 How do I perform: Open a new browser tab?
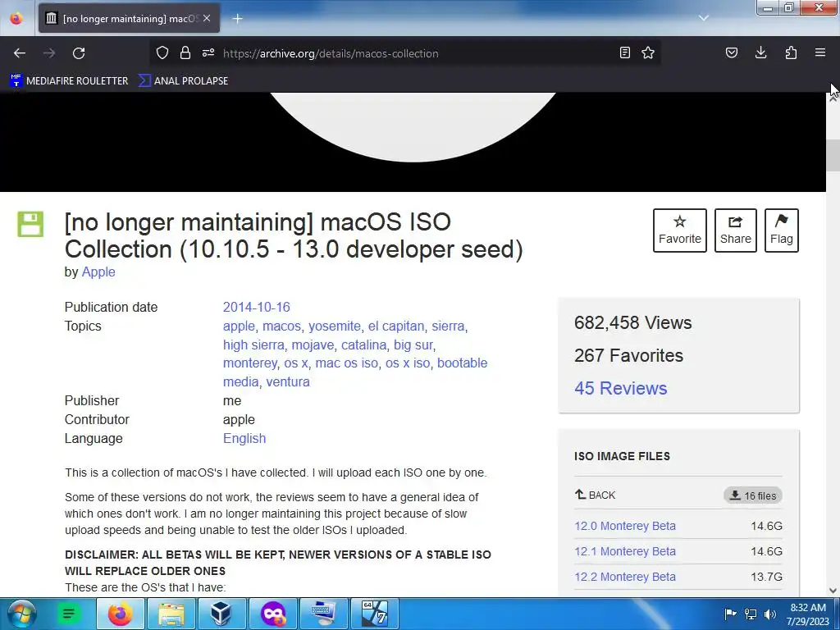pyautogui.click(x=237, y=19)
